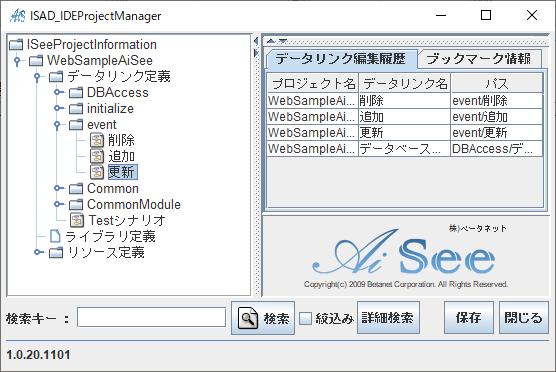This screenshot has width=556, height=372.
Task: Expand the リソース定義 tree node
Action: (x=38, y=252)
